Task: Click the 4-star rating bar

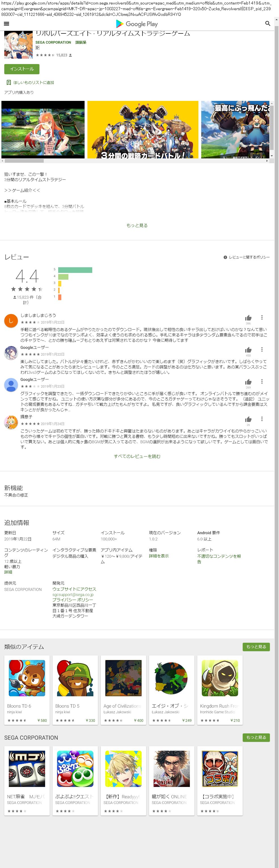Action: (63, 277)
